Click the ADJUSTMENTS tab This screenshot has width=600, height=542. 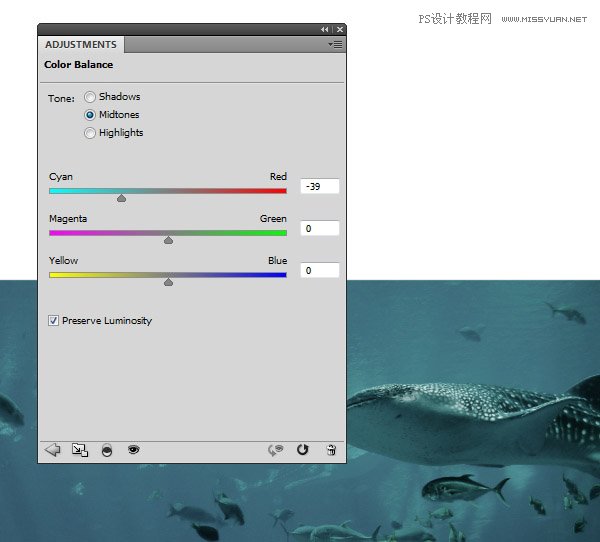pos(81,45)
